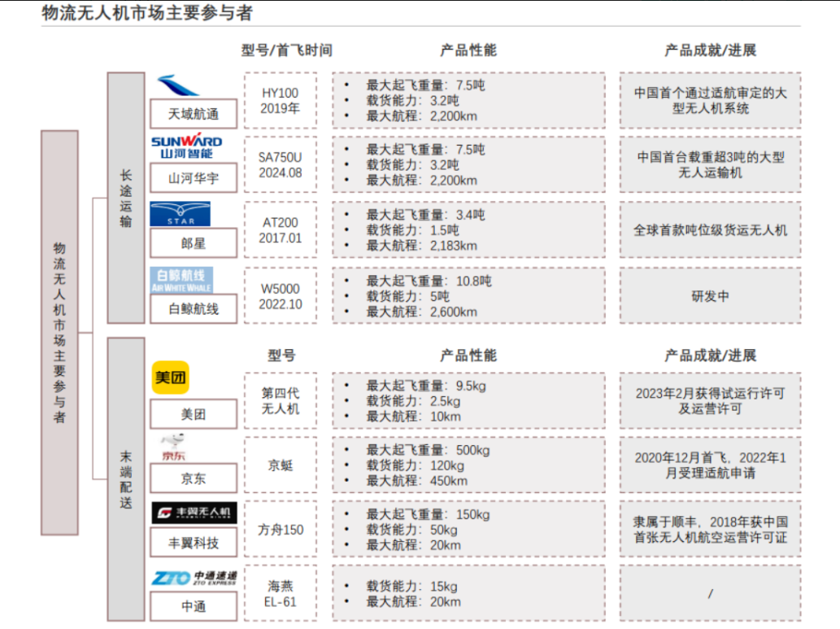This screenshot has height=629, width=840.
Task: Select the W5000 2022.10 model box
Action: coord(281,296)
